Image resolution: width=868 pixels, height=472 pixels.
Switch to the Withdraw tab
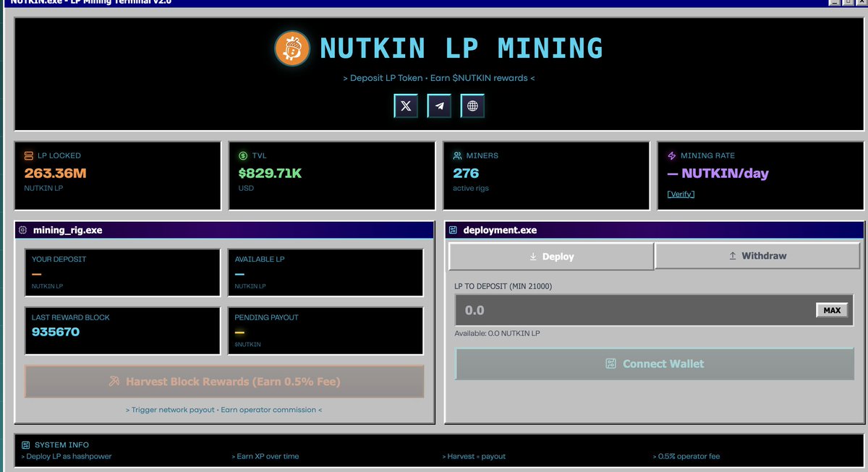tap(757, 256)
